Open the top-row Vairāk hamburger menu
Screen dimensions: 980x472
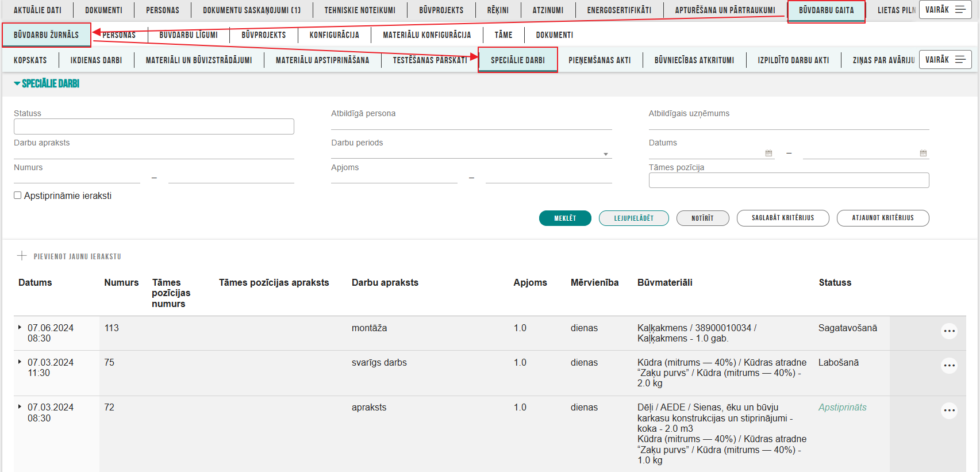pos(946,10)
